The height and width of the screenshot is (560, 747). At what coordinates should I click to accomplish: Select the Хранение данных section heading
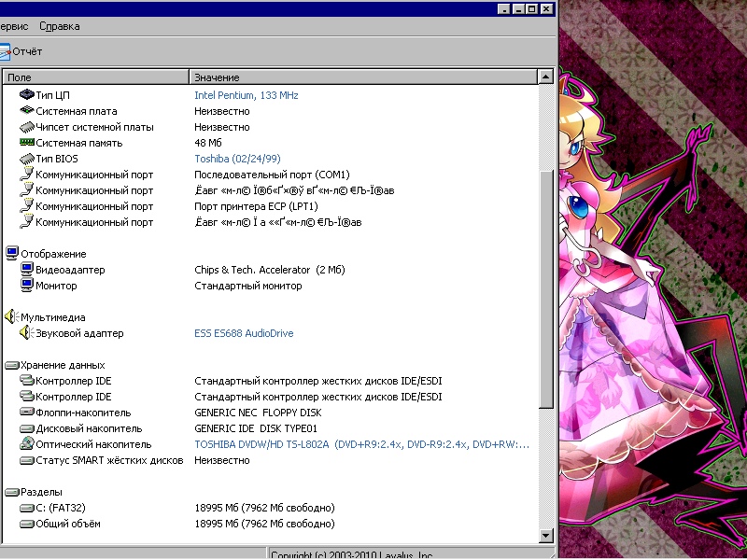pos(63,365)
